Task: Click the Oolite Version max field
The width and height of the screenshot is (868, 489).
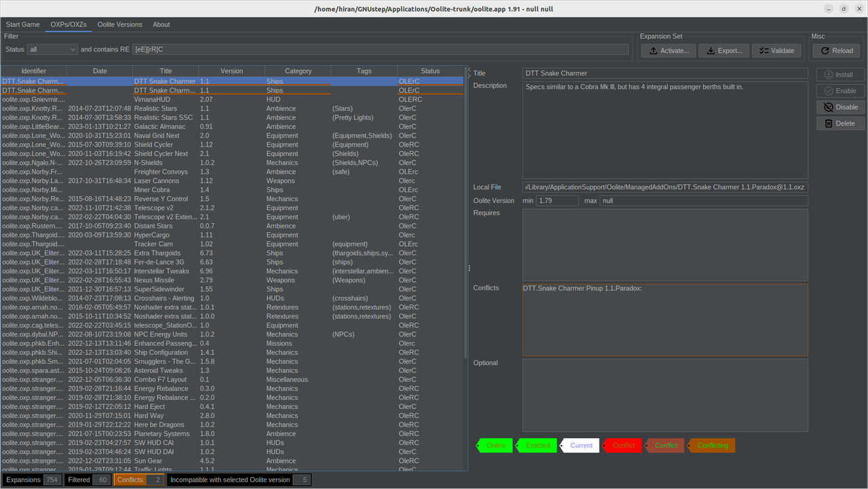Action: [704, 201]
